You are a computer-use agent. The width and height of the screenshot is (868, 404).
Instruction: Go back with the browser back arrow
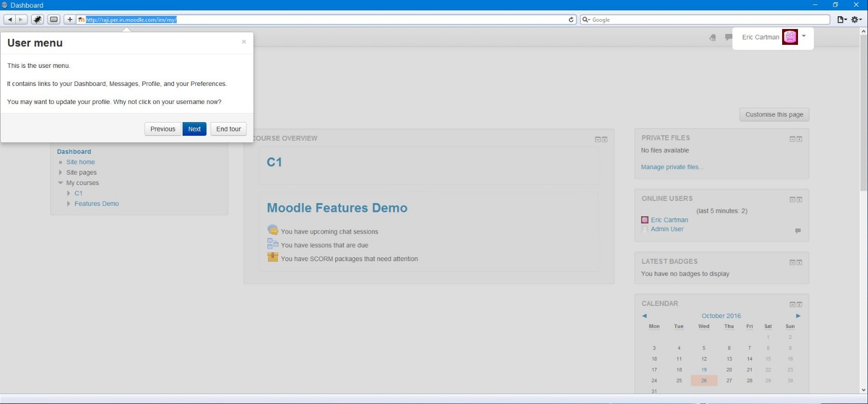pos(9,20)
